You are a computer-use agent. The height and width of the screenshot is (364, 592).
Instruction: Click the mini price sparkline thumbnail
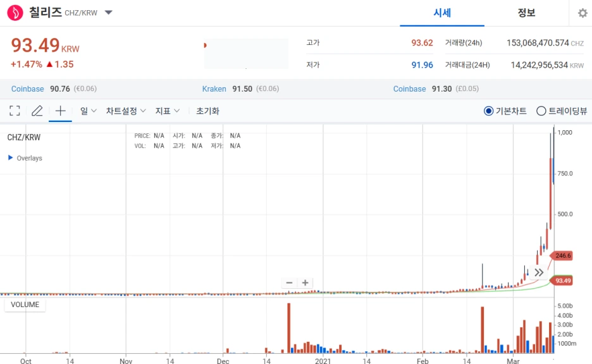[246, 54]
